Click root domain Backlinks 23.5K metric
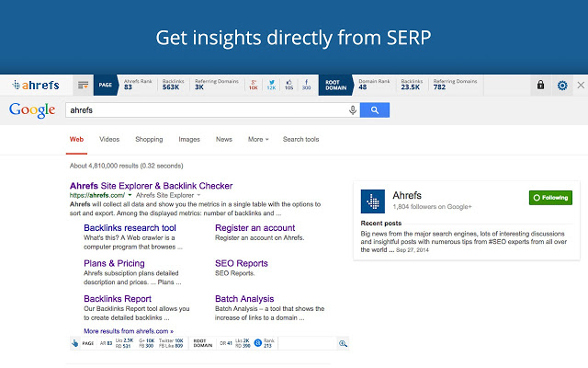This screenshot has height=368, width=588. [412, 85]
